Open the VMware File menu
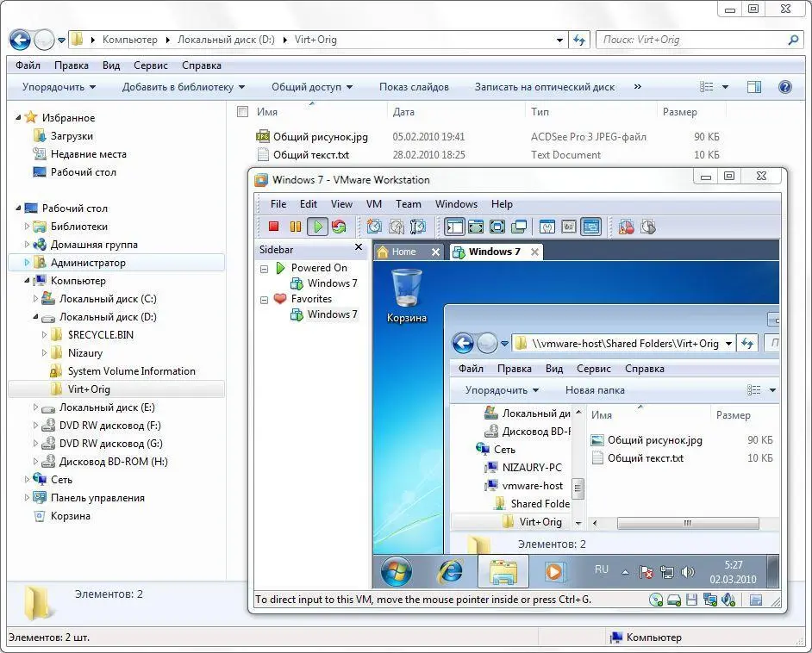This screenshot has height=653, width=812. (278, 204)
